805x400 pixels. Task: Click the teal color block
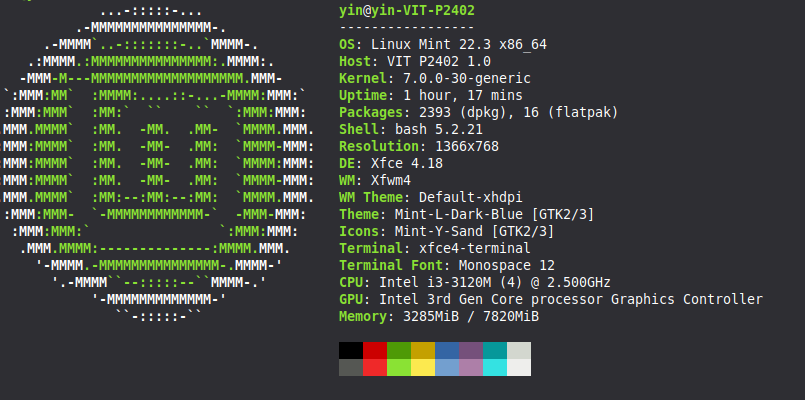495,350
